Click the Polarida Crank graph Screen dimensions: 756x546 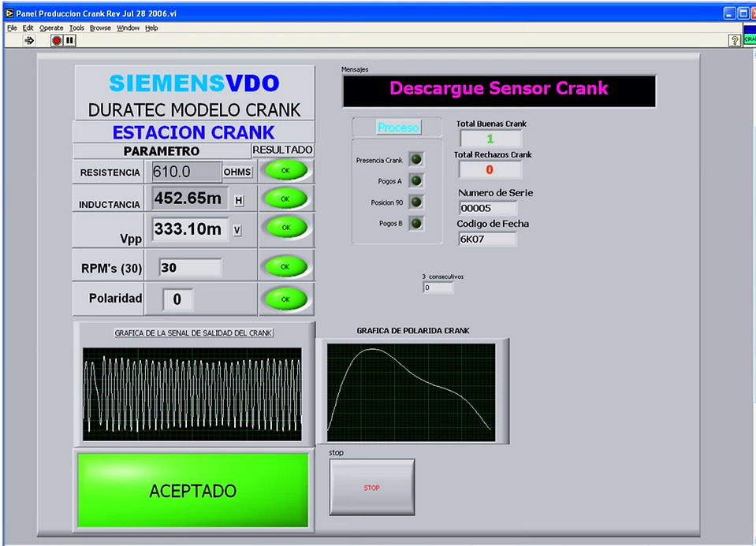[x=412, y=392]
